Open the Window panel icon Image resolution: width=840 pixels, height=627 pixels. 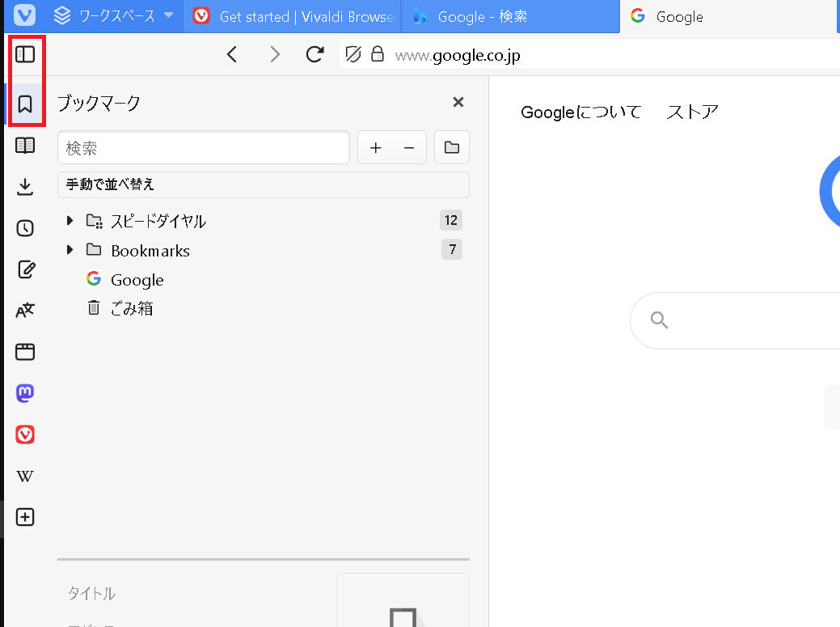click(25, 352)
